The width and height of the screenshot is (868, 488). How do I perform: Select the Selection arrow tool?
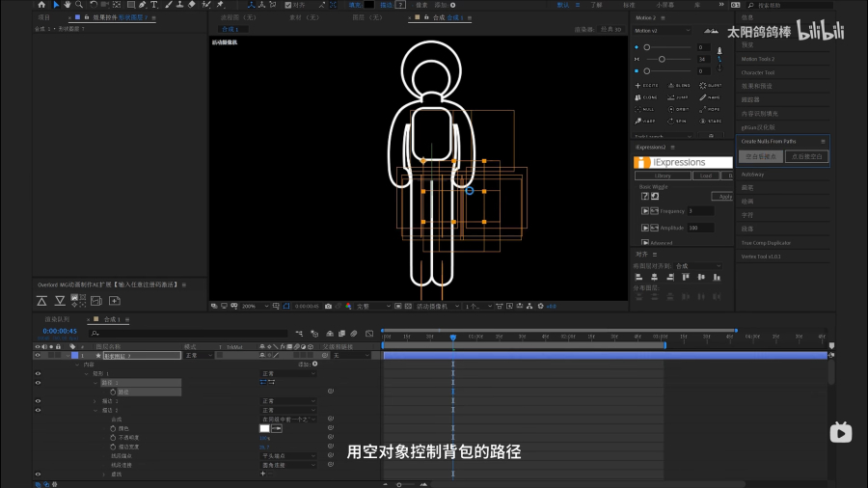56,5
